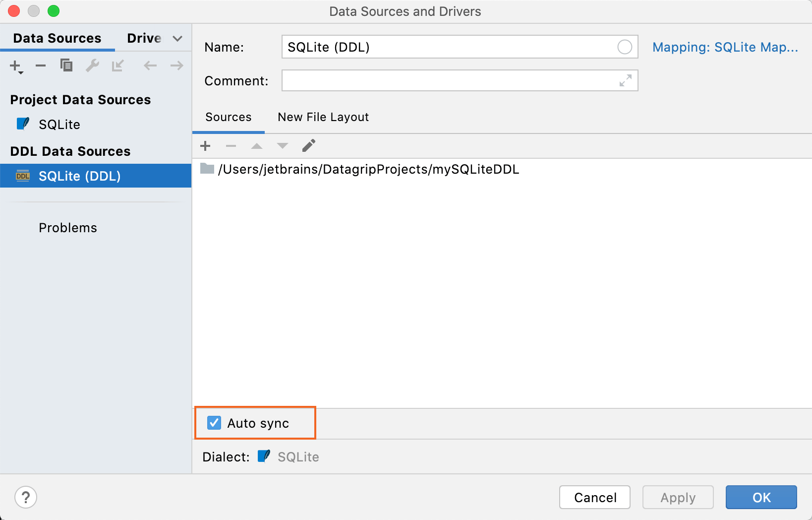
Task: Open driver settings with the wrench icon
Action: (x=92, y=65)
